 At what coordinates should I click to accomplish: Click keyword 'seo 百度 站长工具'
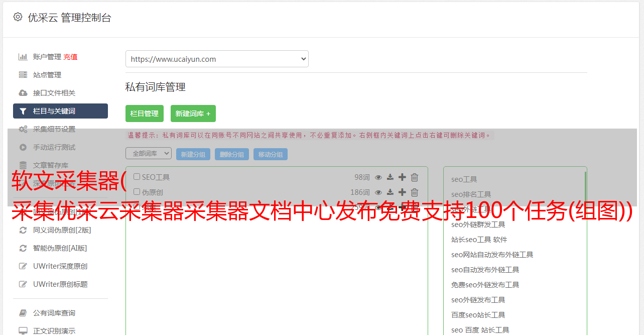point(480,330)
